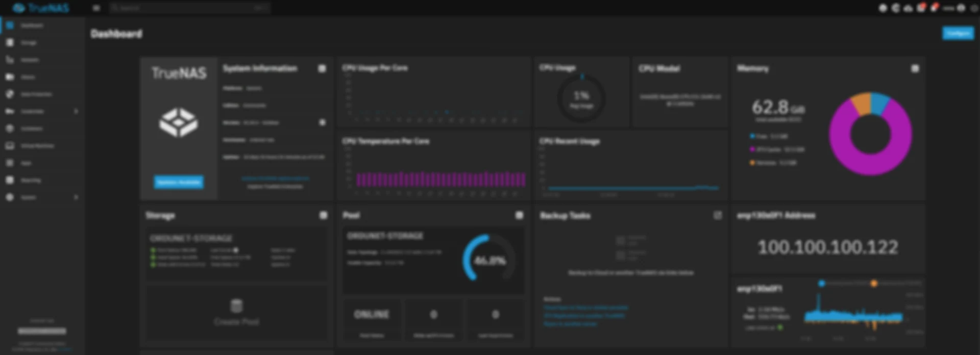Screen dimensions: 980x355
Task: Open the Storage widget header icon
Action: coord(323,215)
